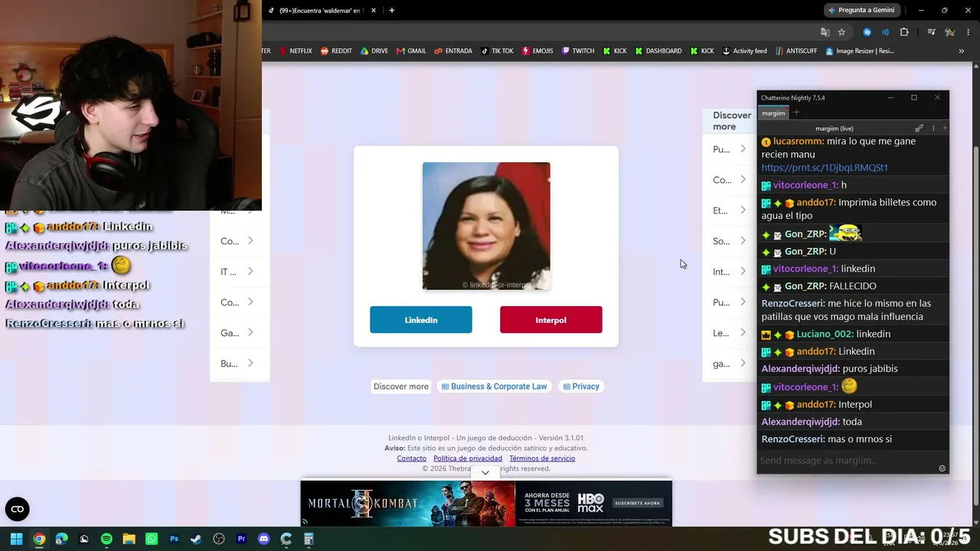Open Spotify from the taskbar
Screen dimensions: 980x551
pos(106,539)
